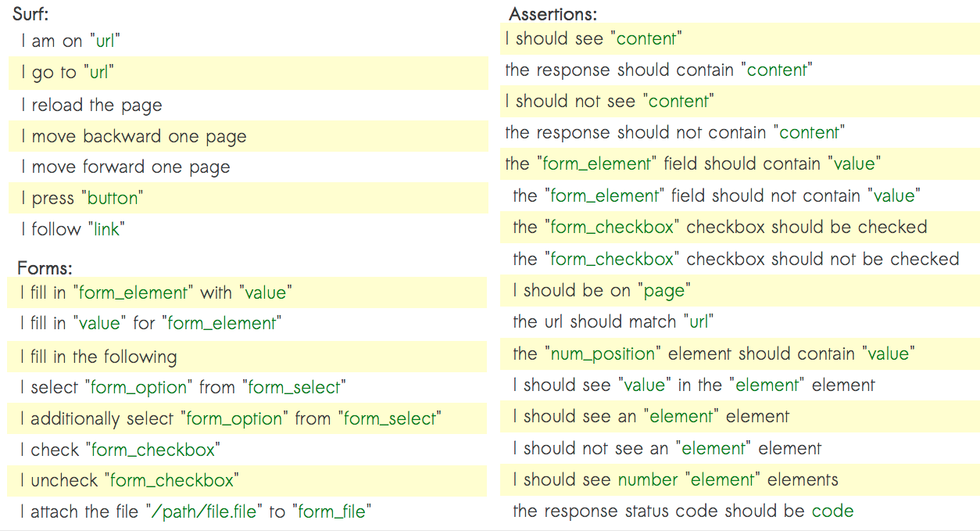Select 'I uncheck "form_checkbox"' row
Viewport: 980px width, 531px height.
tap(249, 480)
